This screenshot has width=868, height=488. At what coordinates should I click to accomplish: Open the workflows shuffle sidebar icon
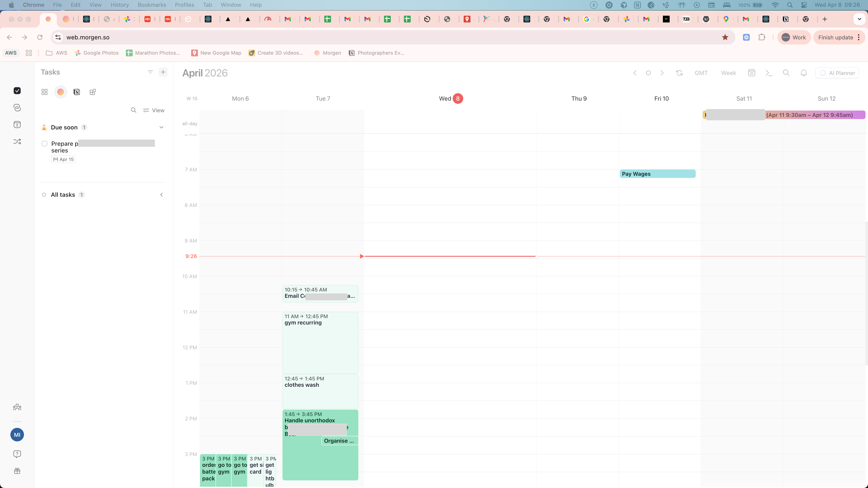(x=17, y=141)
